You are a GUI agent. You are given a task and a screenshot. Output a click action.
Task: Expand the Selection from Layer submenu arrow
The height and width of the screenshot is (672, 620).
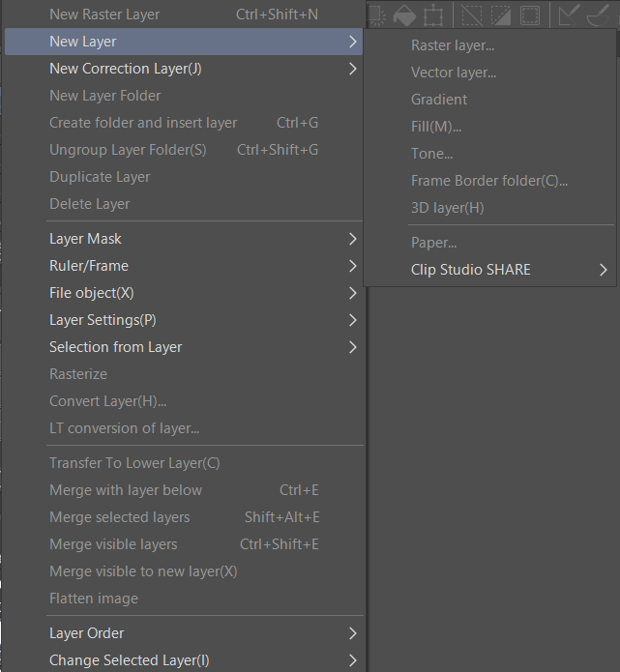(352, 347)
